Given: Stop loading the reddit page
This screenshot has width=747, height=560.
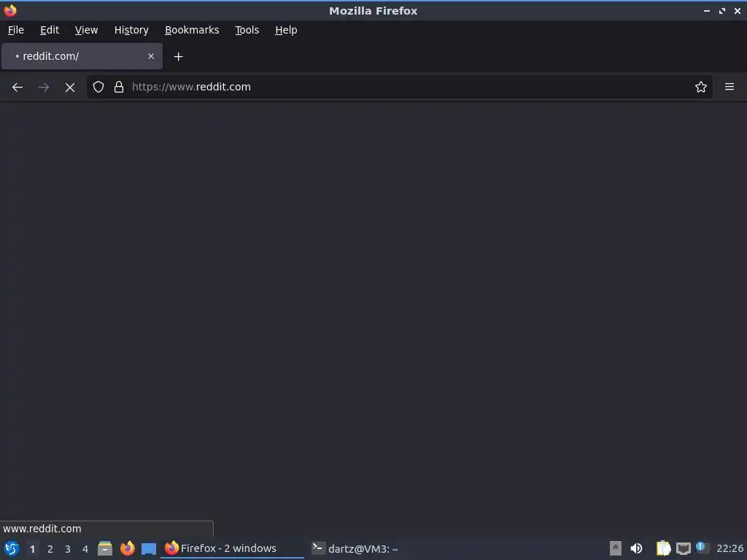Looking at the screenshot, I should pyautogui.click(x=70, y=87).
